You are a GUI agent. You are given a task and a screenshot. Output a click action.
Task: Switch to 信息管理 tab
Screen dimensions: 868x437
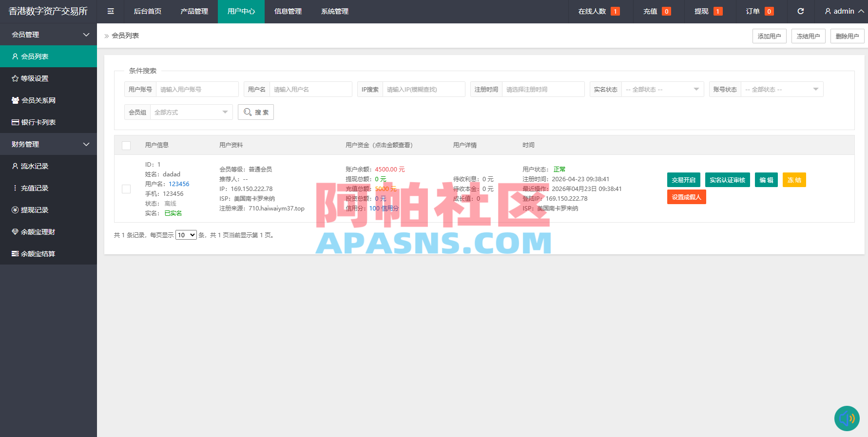(288, 11)
